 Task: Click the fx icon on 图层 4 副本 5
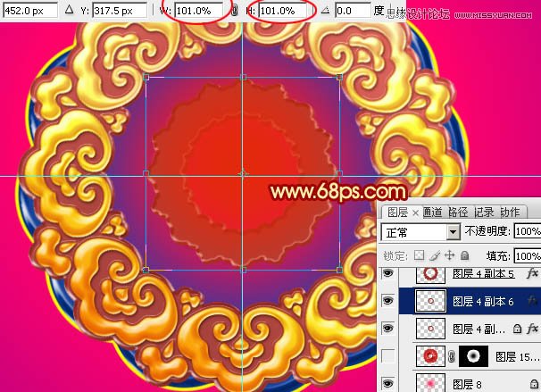click(532, 273)
